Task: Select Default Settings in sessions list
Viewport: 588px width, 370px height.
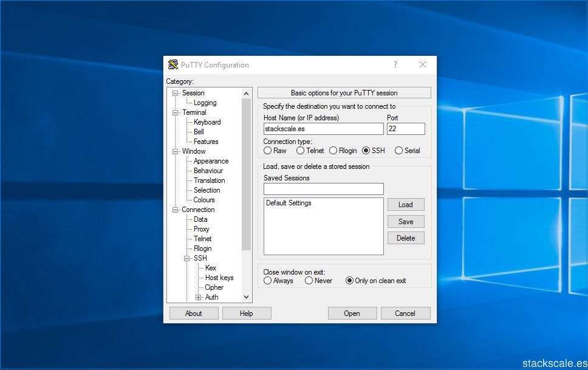Action: click(289, 203)
